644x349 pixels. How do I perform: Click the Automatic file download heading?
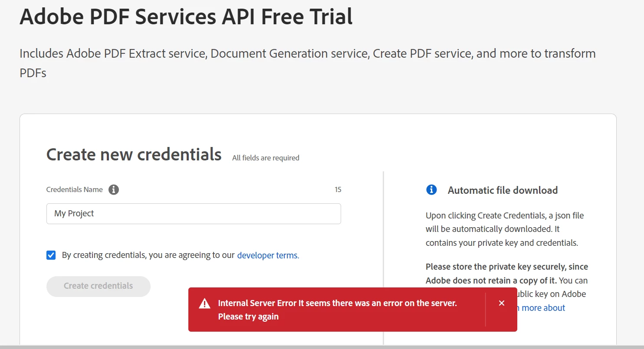pos(503,190)
